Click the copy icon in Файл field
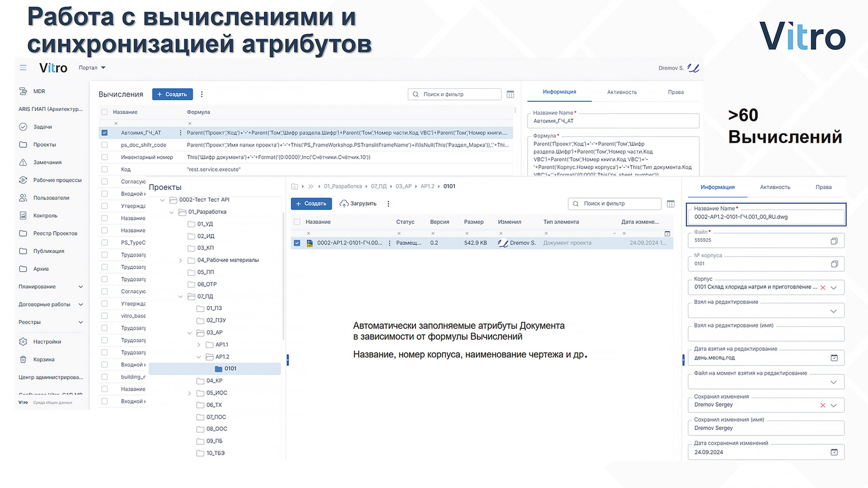The width and height of the screenshot is (868, 488). pyautogui.click(x=834, y=241)
